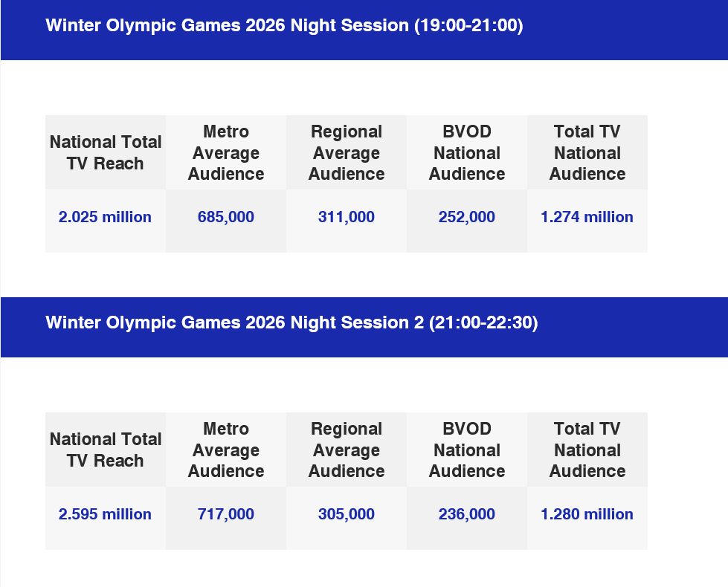Click the 1.280 million total audience cell

(587, 514)
